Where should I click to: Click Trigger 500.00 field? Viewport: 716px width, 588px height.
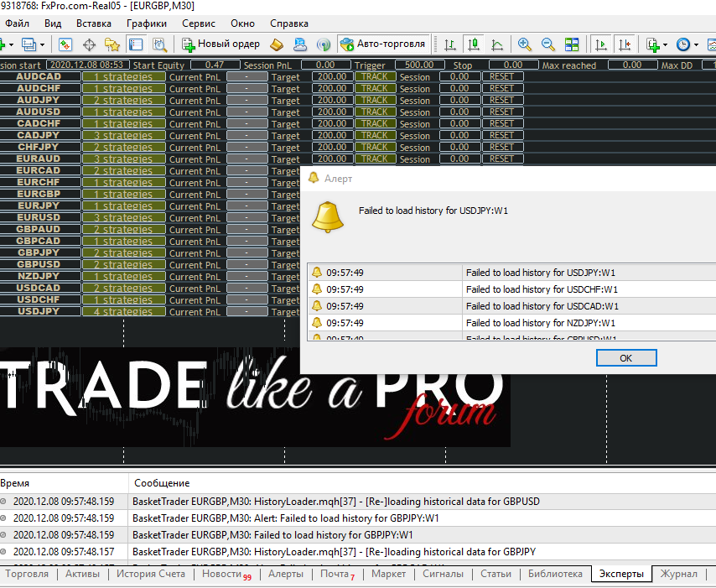tap(419, 65)
